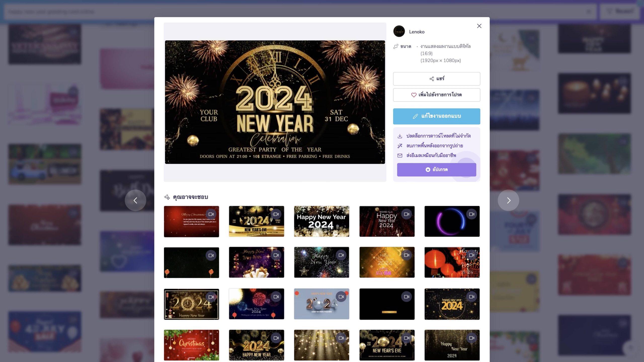Click the video icon on neon circle thumbnail
Viewport: 644px width, 362px height.
[471, 214]
